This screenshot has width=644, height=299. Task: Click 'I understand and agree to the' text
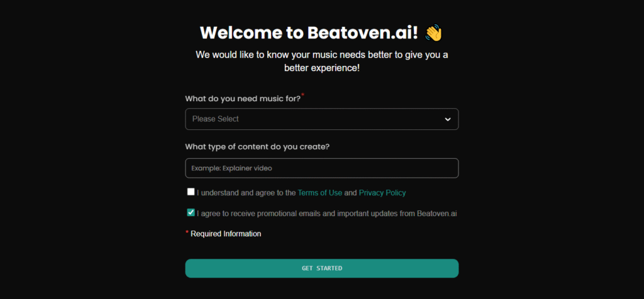246,193
